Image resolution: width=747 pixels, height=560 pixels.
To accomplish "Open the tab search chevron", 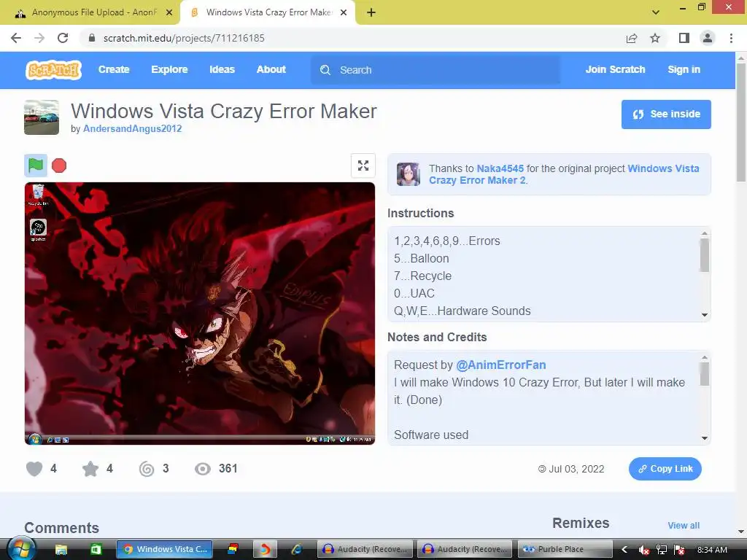I will (656, 12).
